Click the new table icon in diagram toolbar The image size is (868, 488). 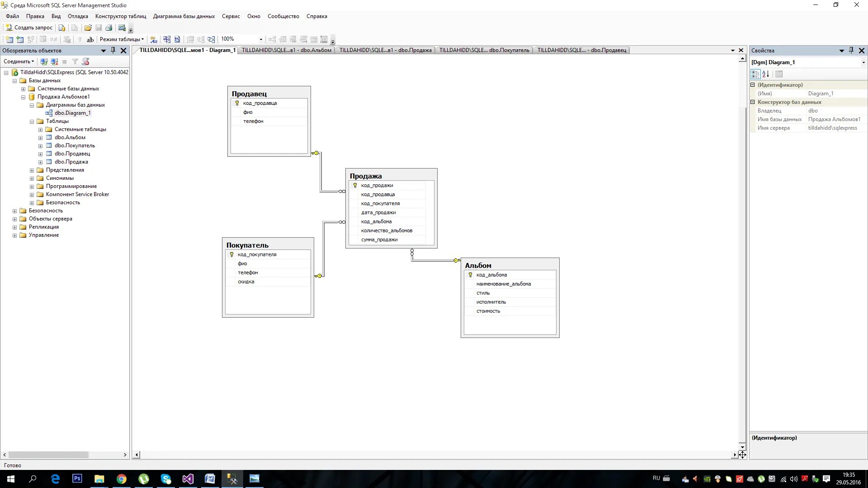click(9, 39)
